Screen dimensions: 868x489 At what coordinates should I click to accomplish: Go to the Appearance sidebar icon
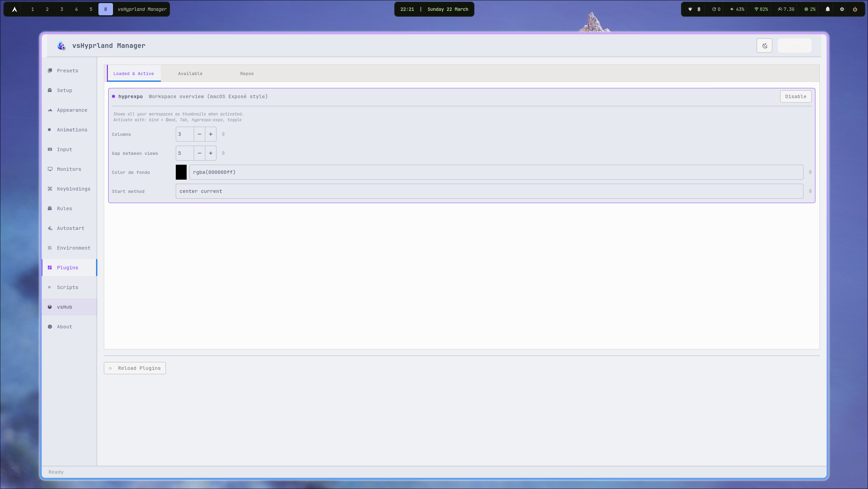click(50, 110)
